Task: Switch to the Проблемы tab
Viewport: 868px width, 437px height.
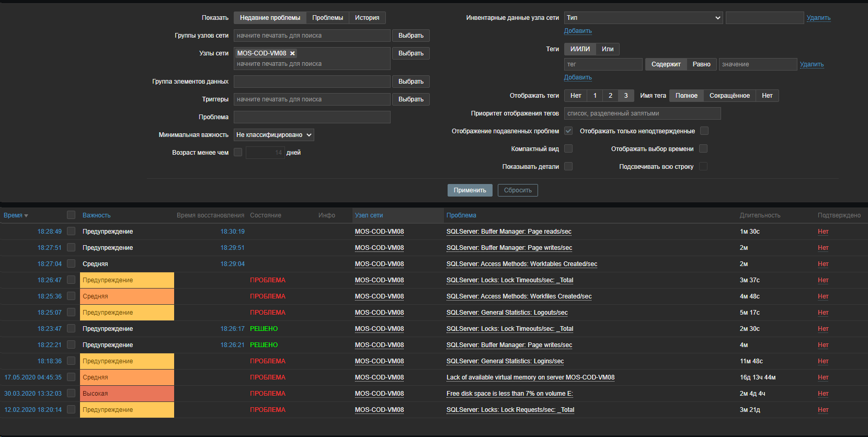Action: [327, 18]
